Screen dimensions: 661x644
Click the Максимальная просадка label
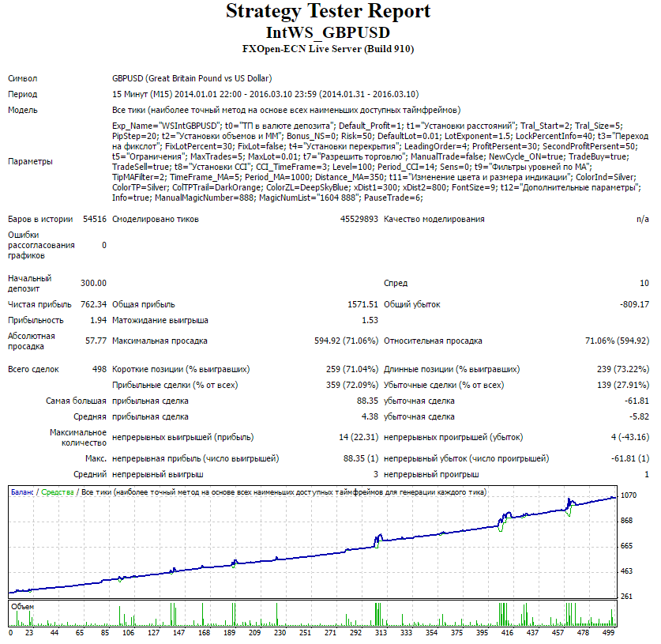[x=160, y=341]
